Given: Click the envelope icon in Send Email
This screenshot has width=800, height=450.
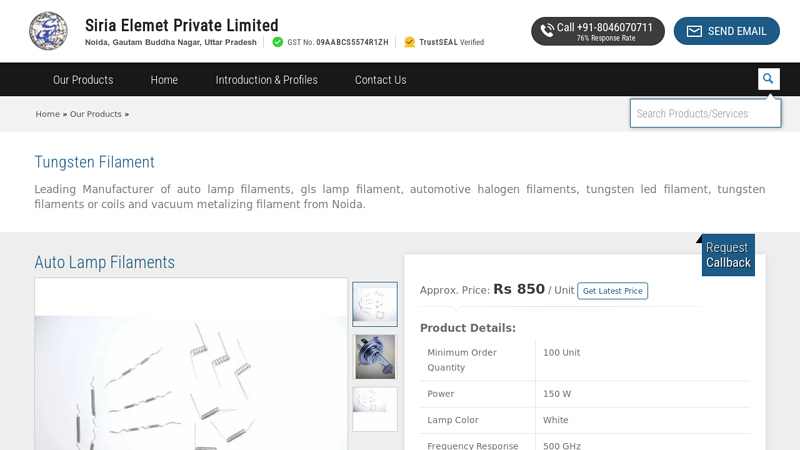Looking at the screenshot, I should (694, 31).
